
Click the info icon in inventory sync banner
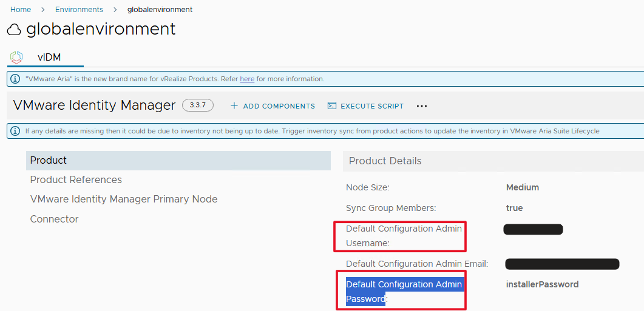pos(16,130)
